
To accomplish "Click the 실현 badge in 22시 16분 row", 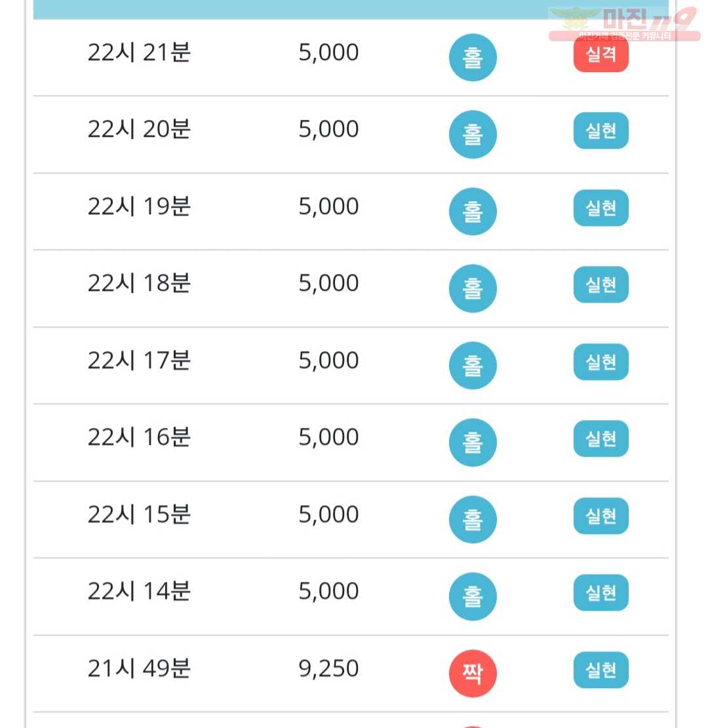I will pyautogui.click(x=600, y=439).
